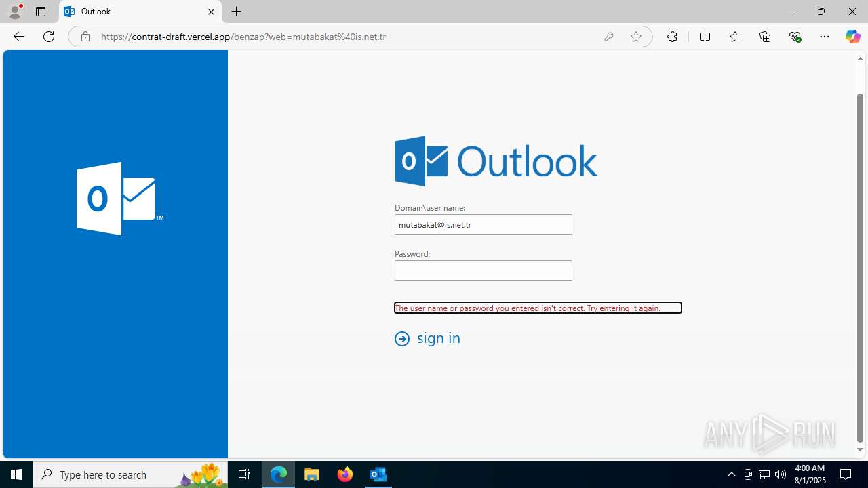Click the Outlook logo above the form

pos(496,161)
